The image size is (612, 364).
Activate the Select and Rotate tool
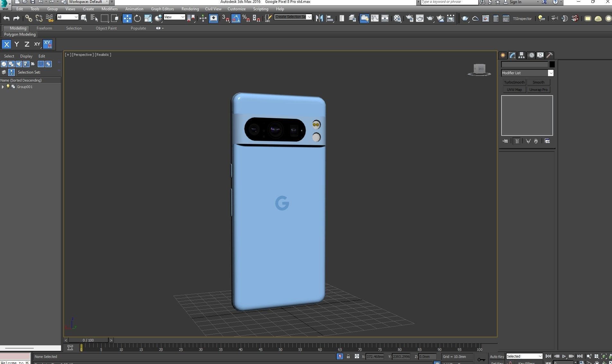pyautogui.click(x=138, y=18)
